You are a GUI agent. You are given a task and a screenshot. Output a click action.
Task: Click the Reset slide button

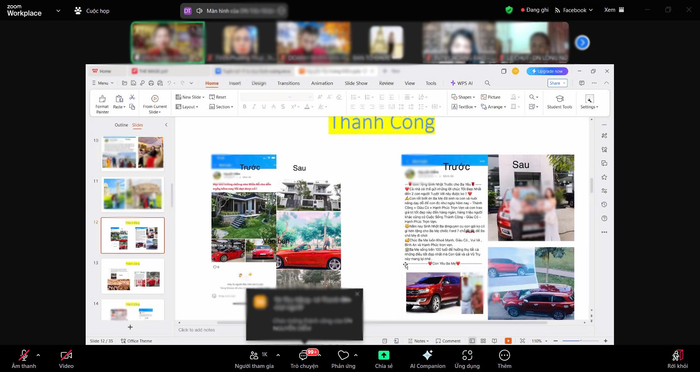click(x=217, y=97)
